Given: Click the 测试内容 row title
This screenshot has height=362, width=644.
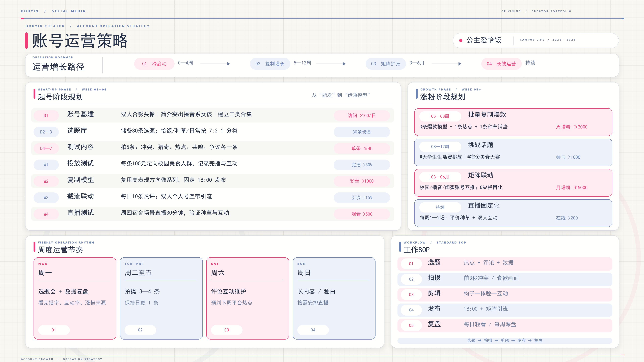Looking at the screenshot, I should click(80, 147).
